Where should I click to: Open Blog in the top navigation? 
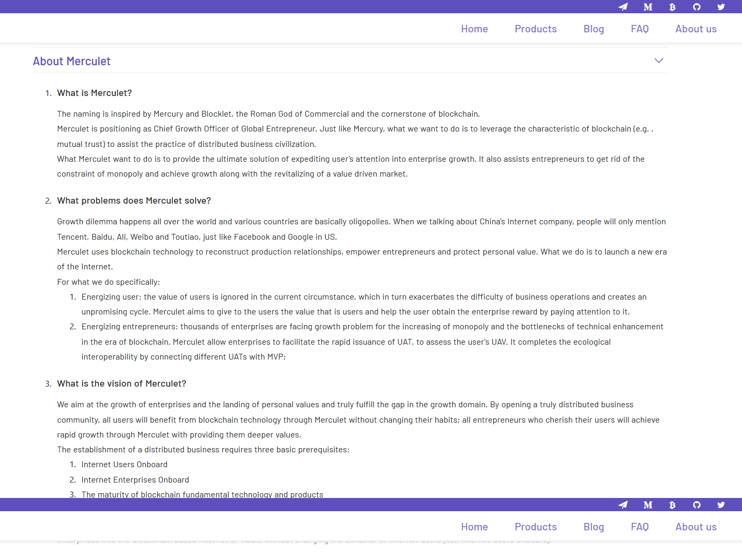593,29
